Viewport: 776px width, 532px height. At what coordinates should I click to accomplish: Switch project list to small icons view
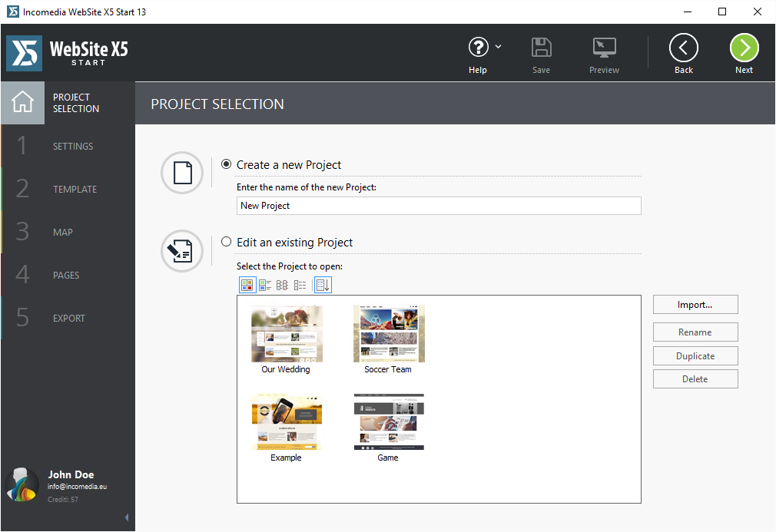tap(282, 284)
